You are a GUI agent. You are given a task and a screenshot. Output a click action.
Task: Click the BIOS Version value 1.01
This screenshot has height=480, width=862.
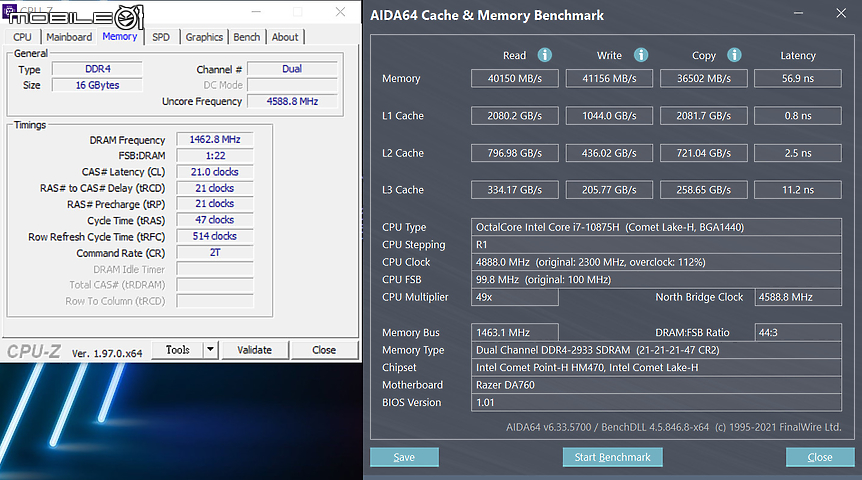pyautogui.click(x=656, y=402)
